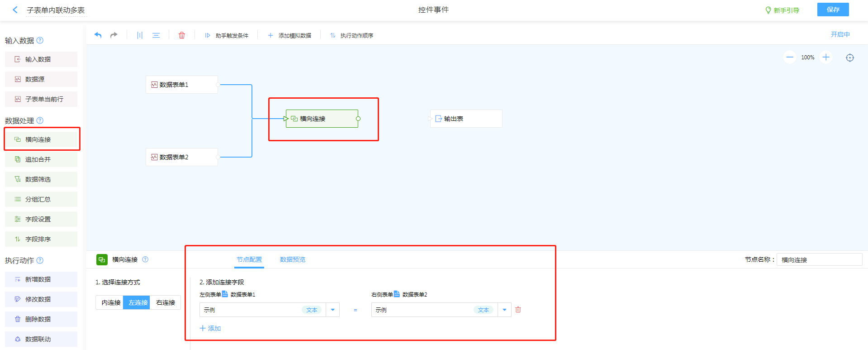
Task: Click the 保存 button
Action: pyautogui.click(x=833, y=10)
